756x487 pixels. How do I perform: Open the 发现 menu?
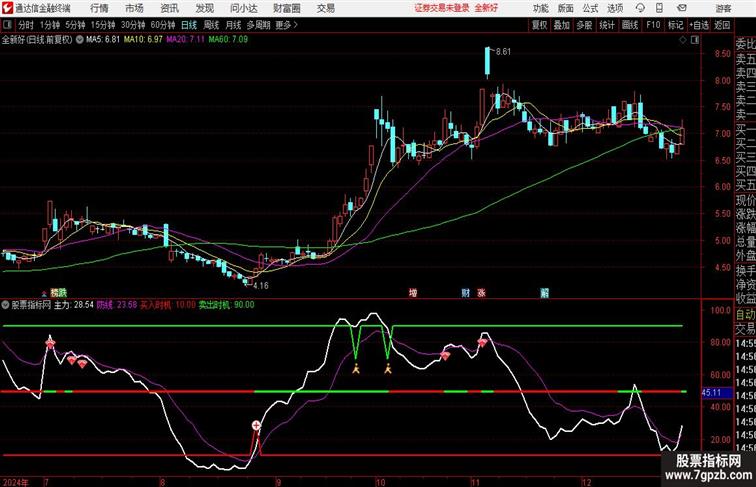tap(204, 8)
